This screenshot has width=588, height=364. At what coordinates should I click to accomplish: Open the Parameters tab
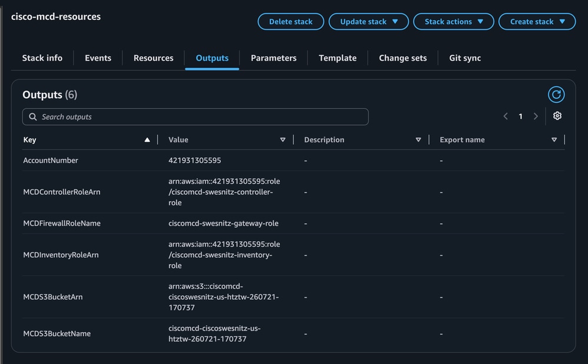coord(273,58)
